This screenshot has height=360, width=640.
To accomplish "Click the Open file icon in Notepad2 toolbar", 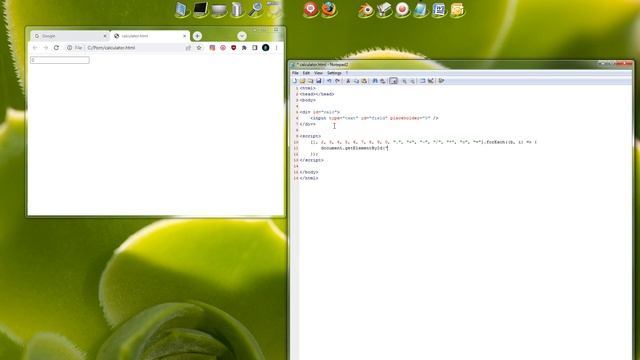I will pyautogui.click(x=302, y=81).
